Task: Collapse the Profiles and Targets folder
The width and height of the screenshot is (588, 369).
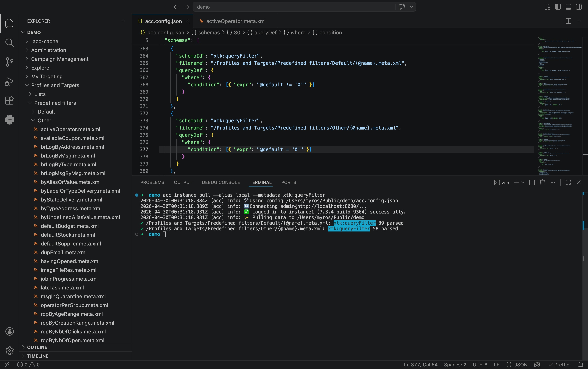Action: pyautogui.click(x=55, y=85)
